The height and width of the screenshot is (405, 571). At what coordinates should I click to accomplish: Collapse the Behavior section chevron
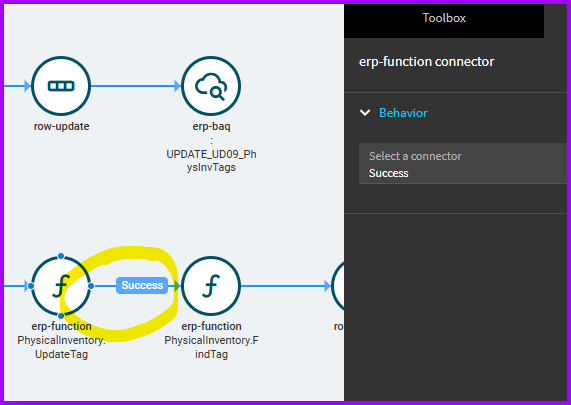[365, 113]
